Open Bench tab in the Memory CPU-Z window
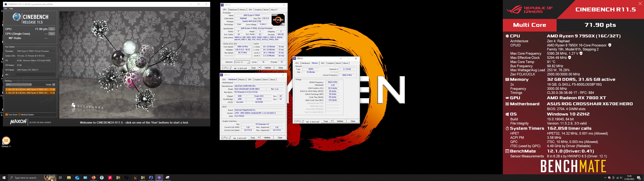This screenshot has height=181, width=644. coord(338,63)
